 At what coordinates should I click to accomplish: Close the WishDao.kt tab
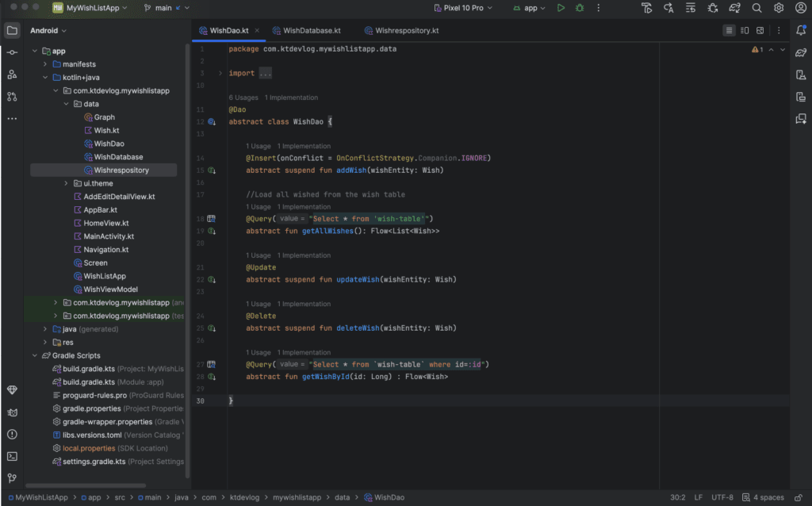pos(257,31)
